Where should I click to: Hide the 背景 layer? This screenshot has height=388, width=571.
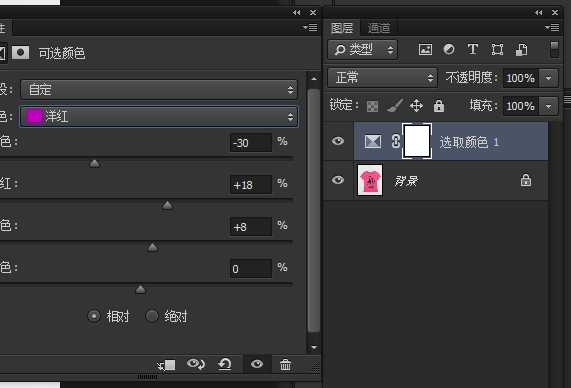[x=338, y=180]
